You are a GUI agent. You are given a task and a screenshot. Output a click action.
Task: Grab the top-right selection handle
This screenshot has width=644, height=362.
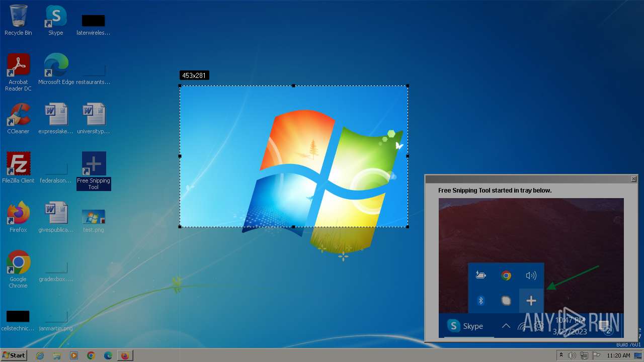pos(408,85)
